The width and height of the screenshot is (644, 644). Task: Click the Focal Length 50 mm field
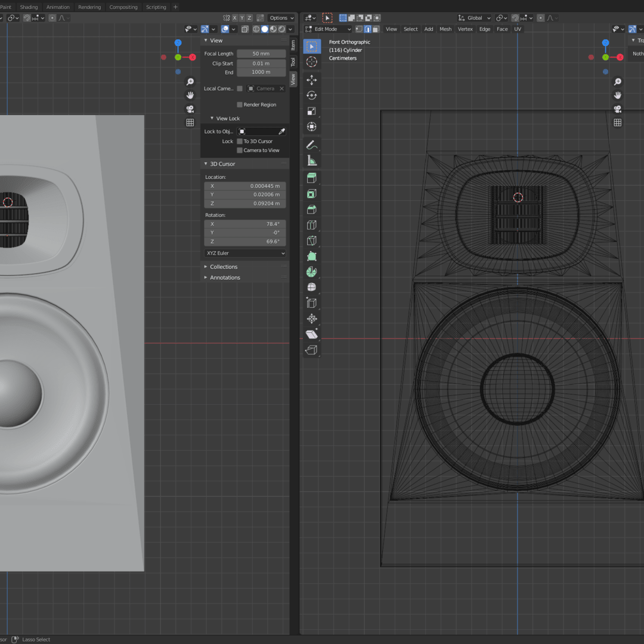(x=261, y=54)
